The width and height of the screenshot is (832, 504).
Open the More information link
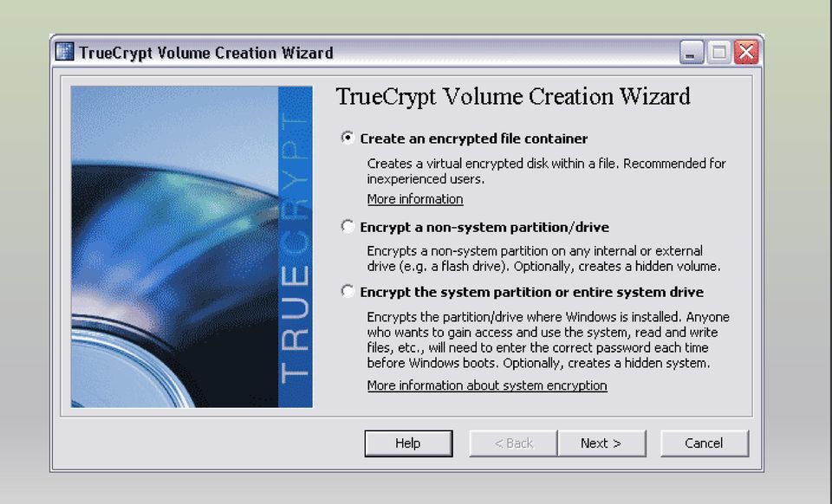415,198
